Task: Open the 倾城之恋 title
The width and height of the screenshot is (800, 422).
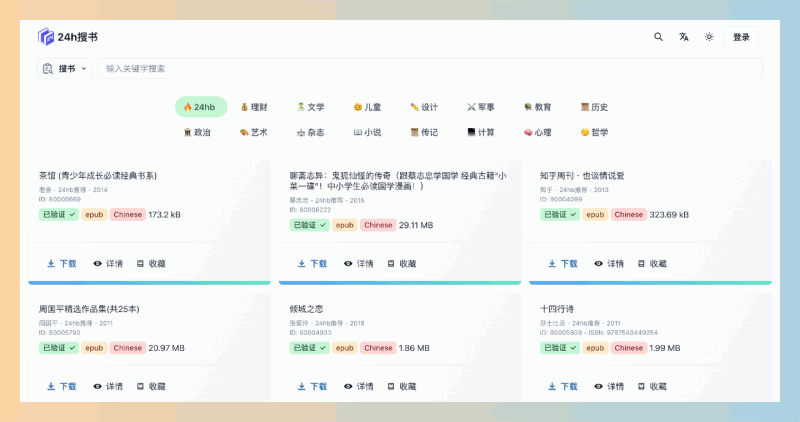Action: click(306, 309)
